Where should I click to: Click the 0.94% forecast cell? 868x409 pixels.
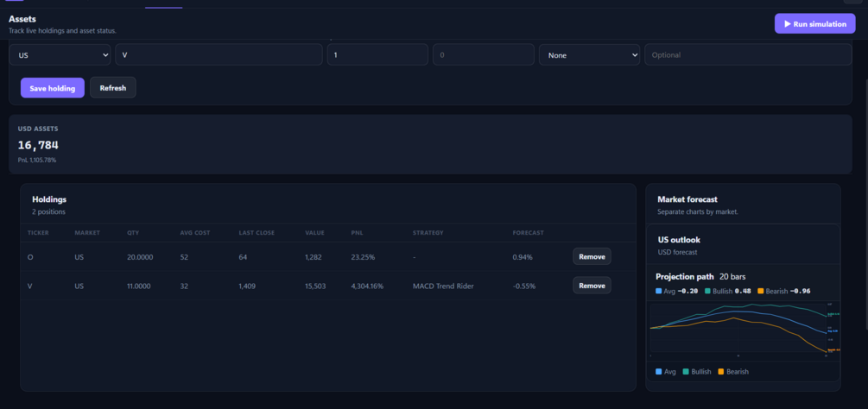pos(523,257)
